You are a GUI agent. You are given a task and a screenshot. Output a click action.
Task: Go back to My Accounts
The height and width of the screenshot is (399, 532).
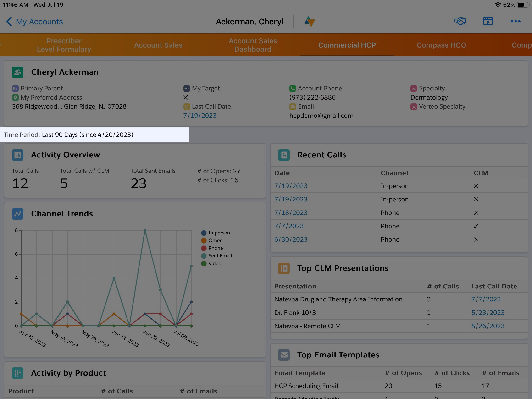[34, 22]
